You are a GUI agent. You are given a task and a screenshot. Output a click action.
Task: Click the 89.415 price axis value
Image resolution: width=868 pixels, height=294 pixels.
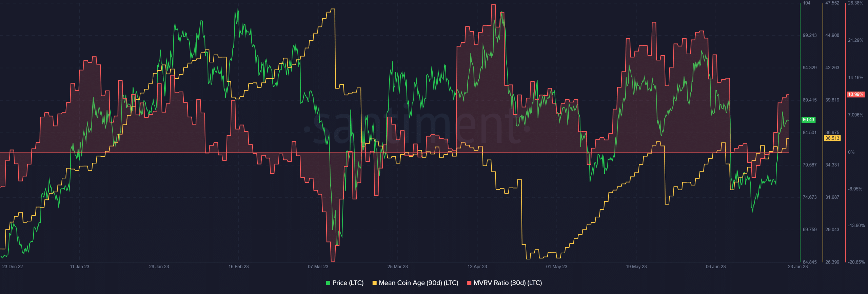click(810, 100)
